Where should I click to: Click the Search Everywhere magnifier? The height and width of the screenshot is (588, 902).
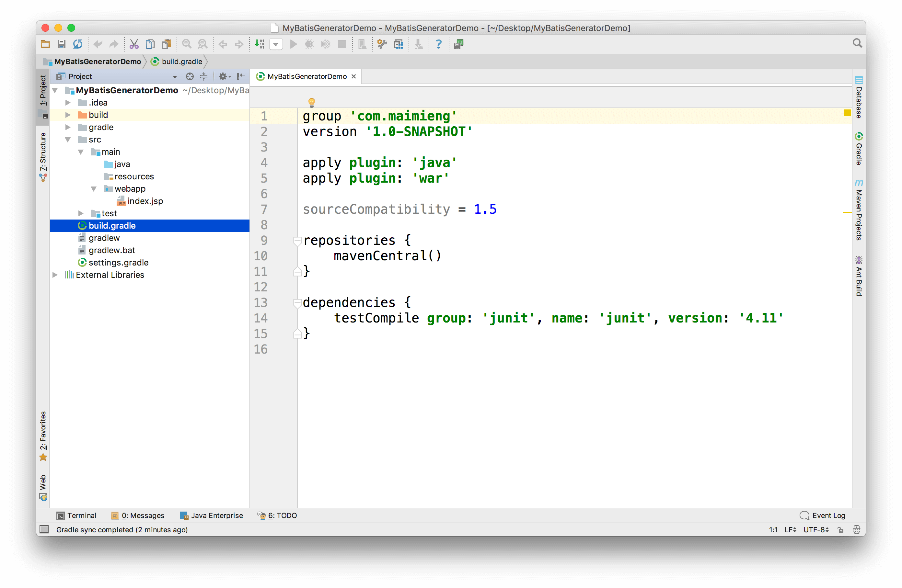[857, 43]
